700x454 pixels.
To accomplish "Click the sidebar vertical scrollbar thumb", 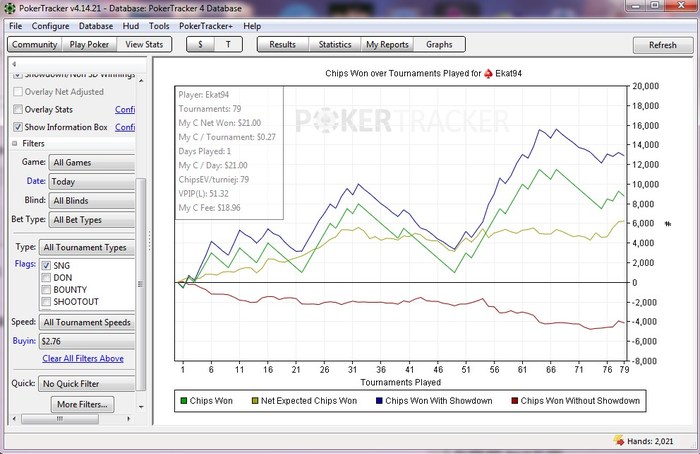I will (141, 284).
